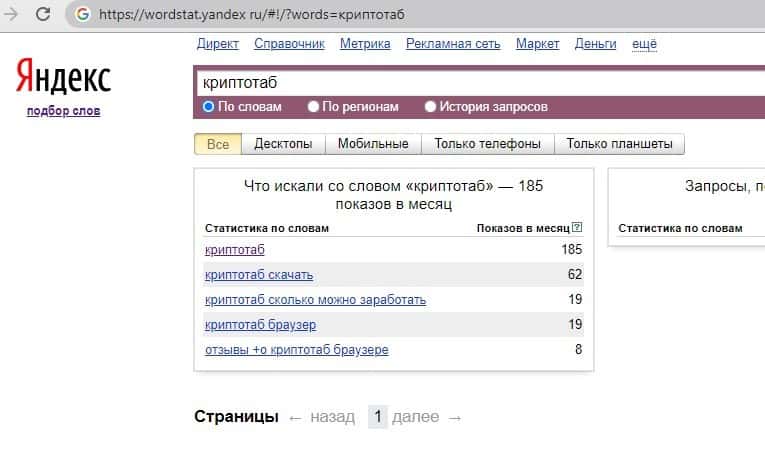The width and height of the screenshot is (765, 471).
Task: Click the Запросы right panel heading
Action: pyautogui.click(x=725, y=186)
